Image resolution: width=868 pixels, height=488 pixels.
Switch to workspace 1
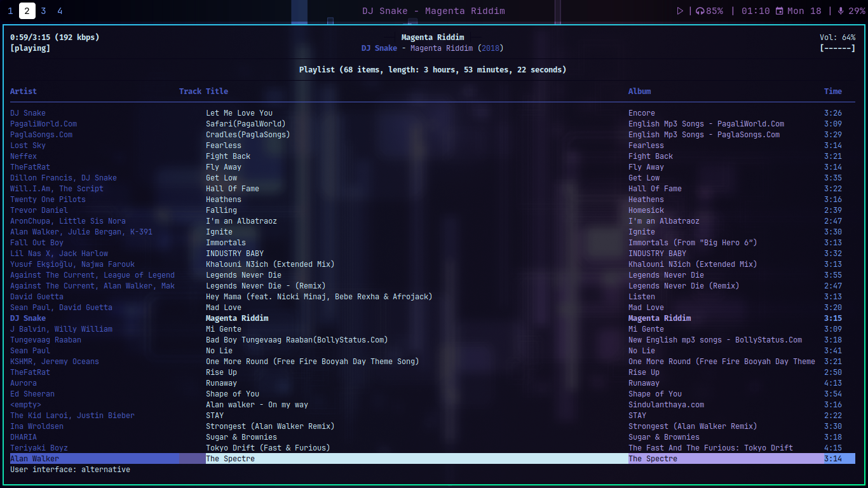pyautogui.click(x=10, y=11)
